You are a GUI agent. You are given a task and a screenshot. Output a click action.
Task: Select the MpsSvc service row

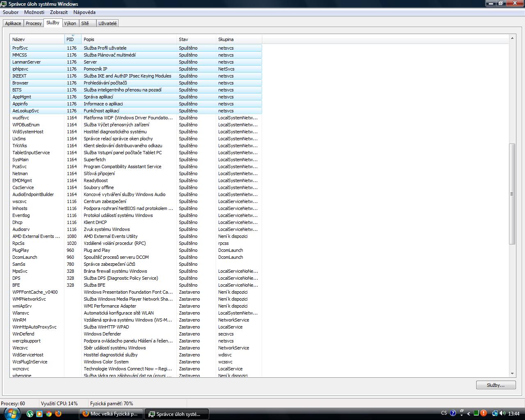(x=136, y=271)
